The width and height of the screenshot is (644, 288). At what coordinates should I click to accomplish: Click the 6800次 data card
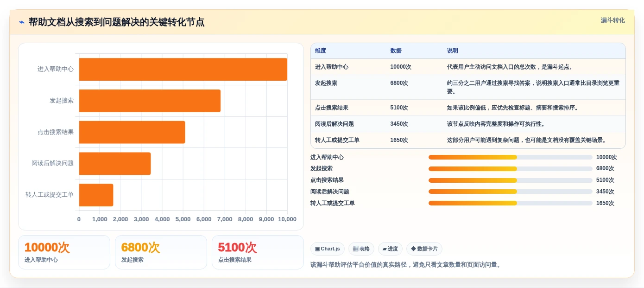[161, 252]
